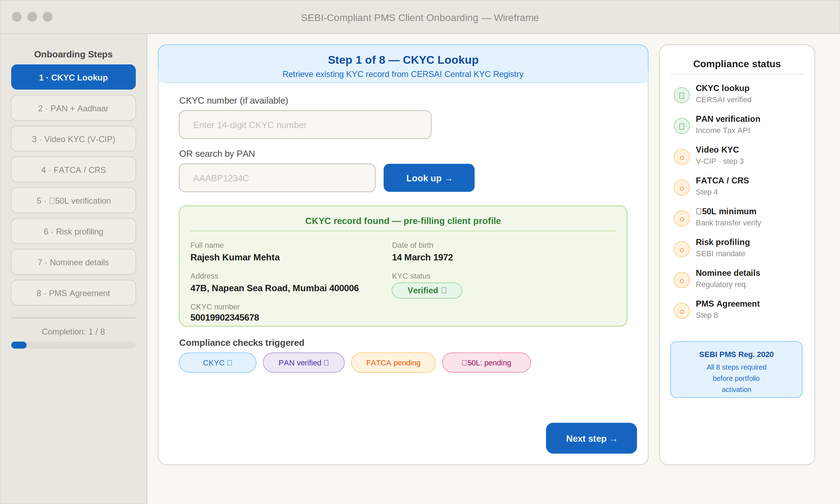Viewport: 840px width, 504px height.
Task: Click the third gray window control dot
Action: (48, 17)
